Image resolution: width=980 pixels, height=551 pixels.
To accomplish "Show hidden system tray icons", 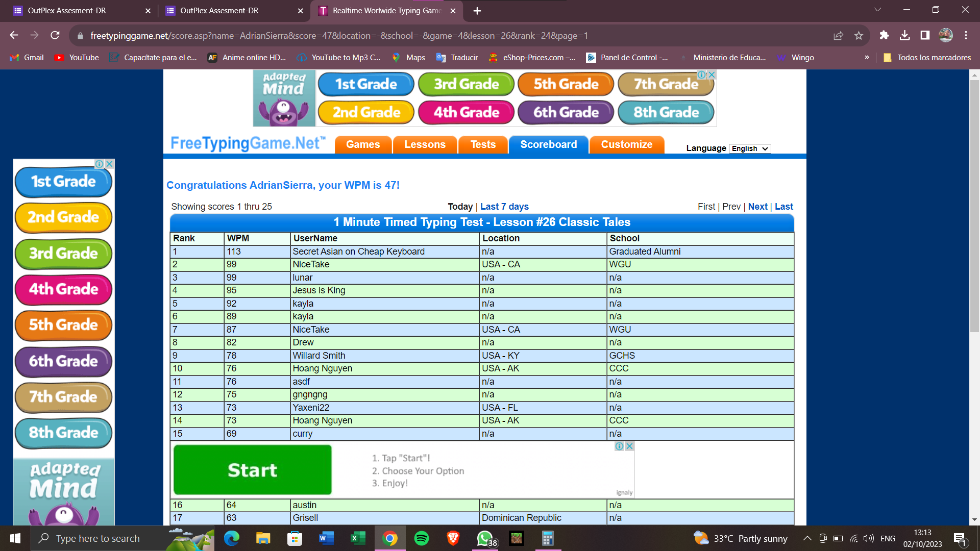I will 807,538.
